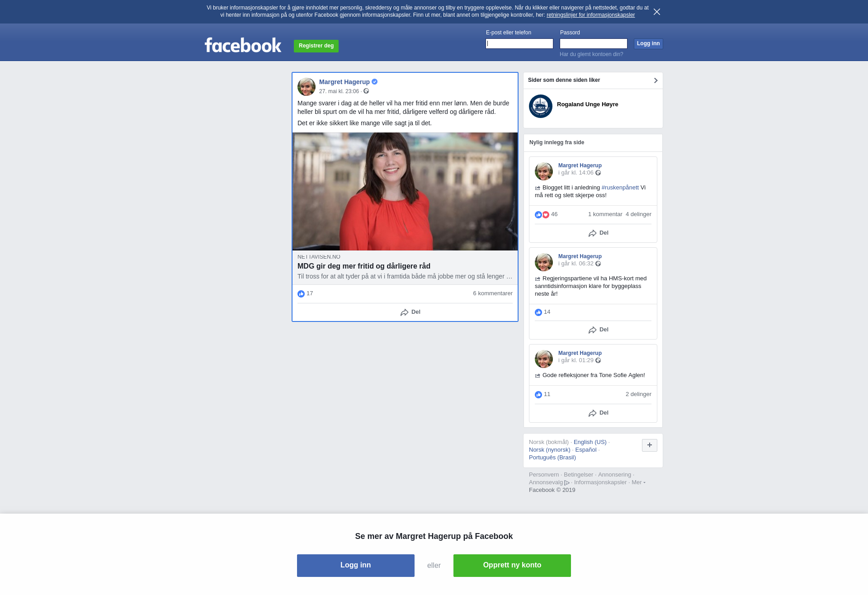The image size is (868, 595).
Task: Switch language to Norsk (nynorsk)
Action: tap(550, 450)
